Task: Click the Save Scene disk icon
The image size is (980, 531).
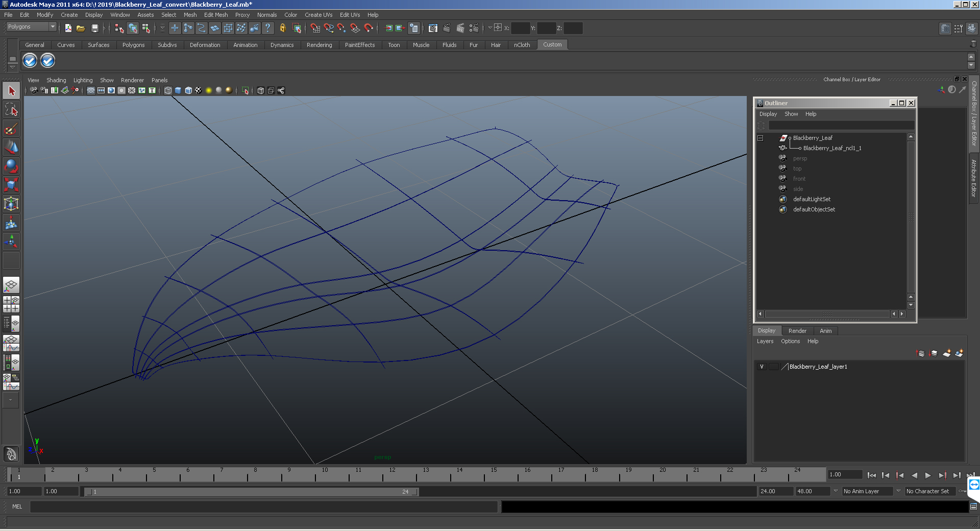Action: tap(94, 28)
